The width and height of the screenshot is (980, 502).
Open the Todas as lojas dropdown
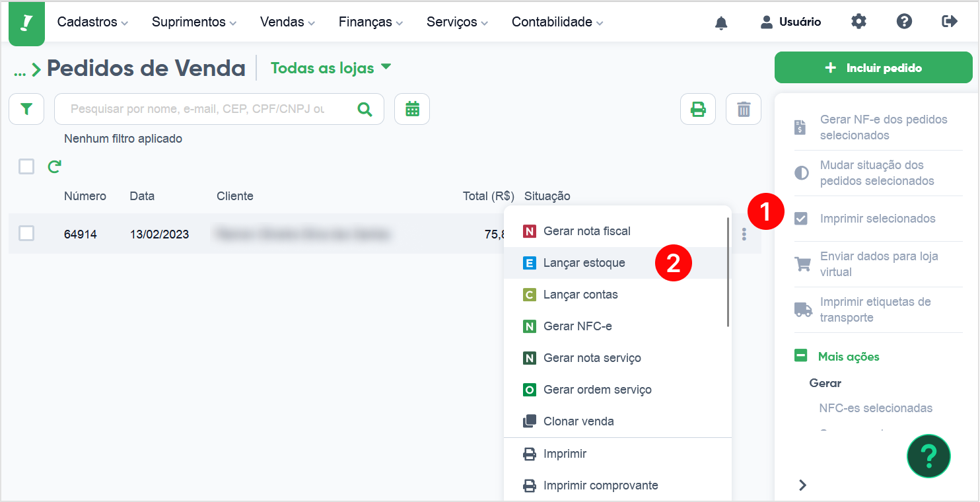331,68
